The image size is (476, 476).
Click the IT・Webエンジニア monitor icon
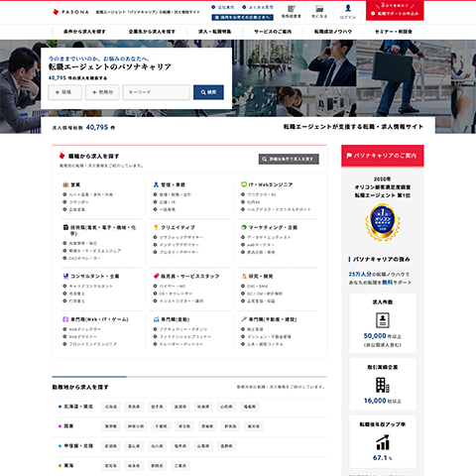pyautogui.click(x=244, y=184)
